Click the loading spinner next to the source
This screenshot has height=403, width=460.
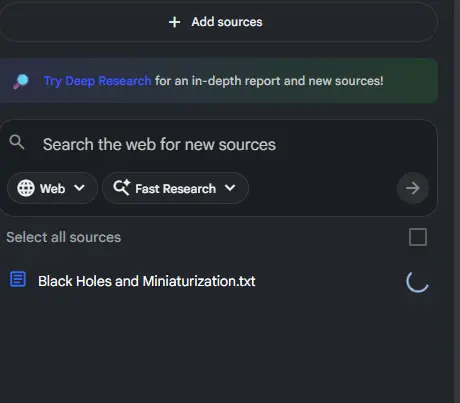[417, 281]
